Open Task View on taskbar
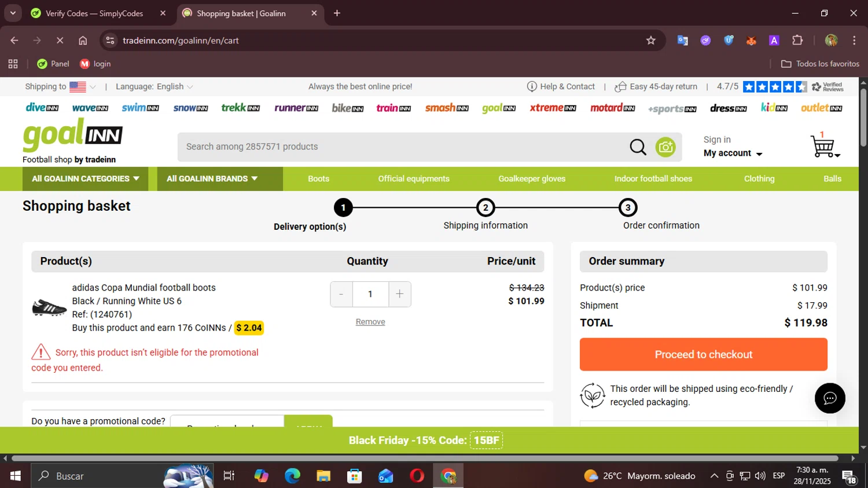Image resolution: width=868 pixels, height=488 pixels. click(x=229, y=476)
